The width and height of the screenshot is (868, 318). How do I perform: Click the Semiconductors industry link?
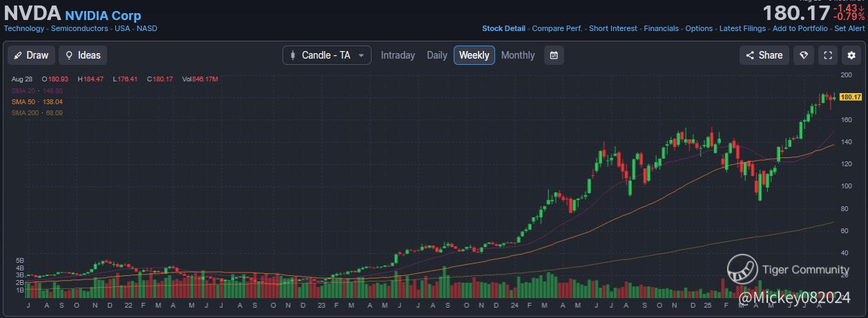[79, 28]
